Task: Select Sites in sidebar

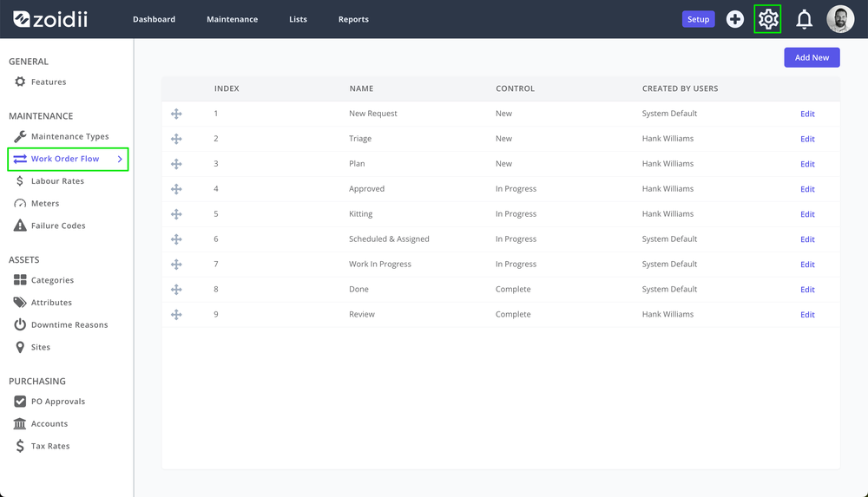Action: (41, 347)
